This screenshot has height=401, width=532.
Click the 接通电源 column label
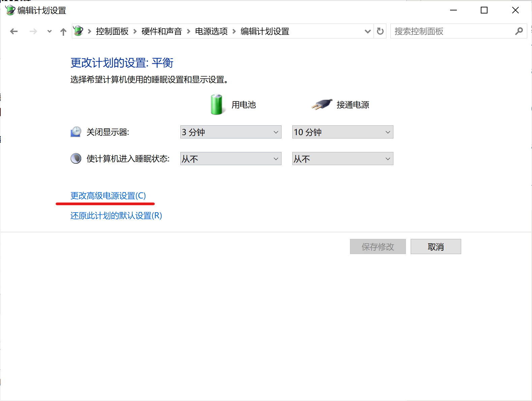click(x=353, y=105)
